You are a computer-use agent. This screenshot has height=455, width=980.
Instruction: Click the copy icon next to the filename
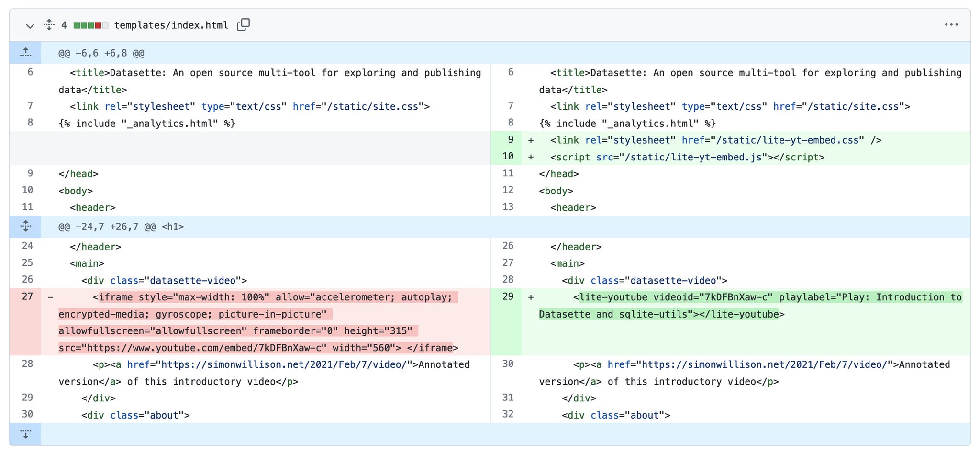(244, 24)
